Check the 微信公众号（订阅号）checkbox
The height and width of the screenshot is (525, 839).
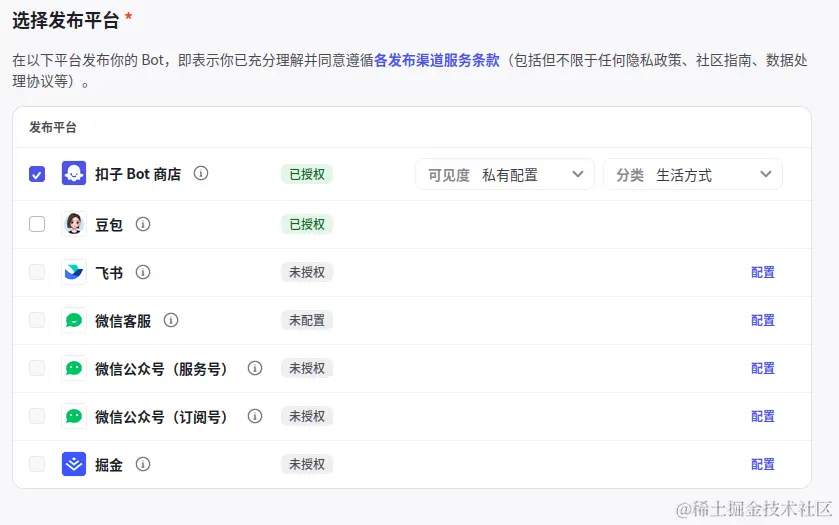click(x=37, y=416)
